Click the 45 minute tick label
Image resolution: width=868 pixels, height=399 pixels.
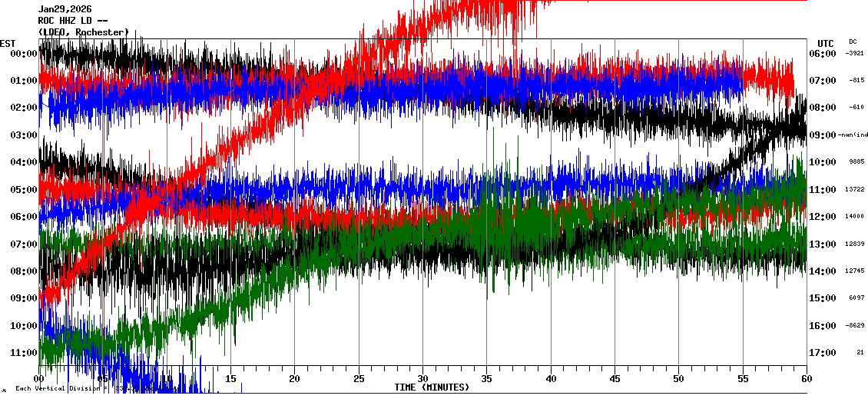pyautogui.click(x=615, y=379)
